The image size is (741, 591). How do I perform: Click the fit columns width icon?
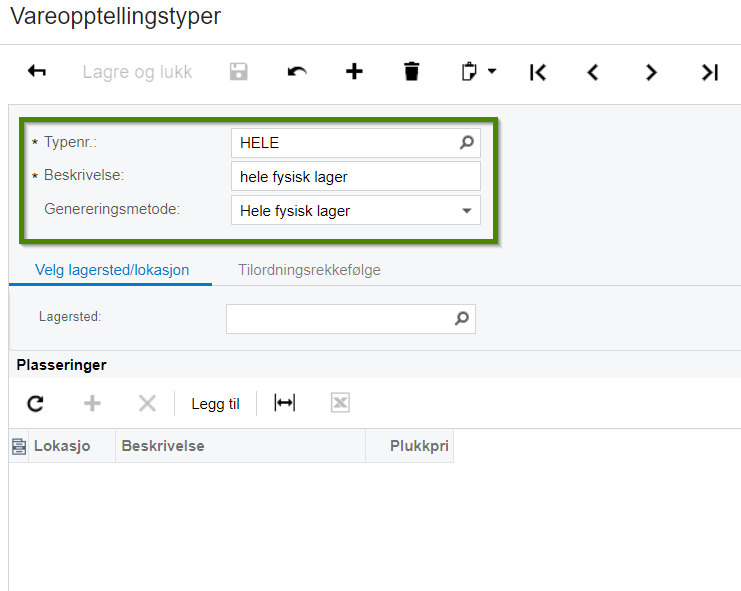pyautogui.click(x=284, y=403)
